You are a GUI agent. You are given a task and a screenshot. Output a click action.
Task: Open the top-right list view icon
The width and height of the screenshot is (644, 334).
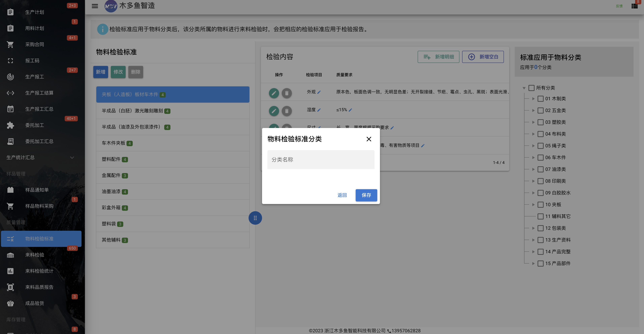[635, 6]
